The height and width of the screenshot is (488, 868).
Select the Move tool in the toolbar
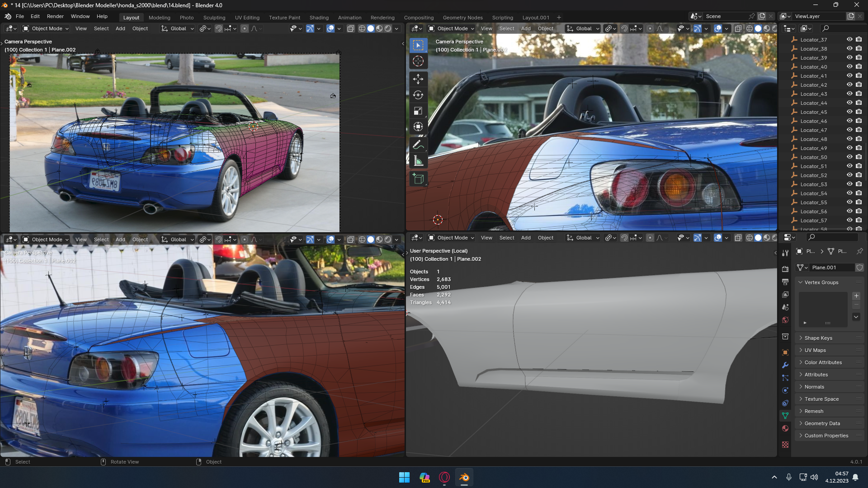pyautogui.click(x=418, y=79)
